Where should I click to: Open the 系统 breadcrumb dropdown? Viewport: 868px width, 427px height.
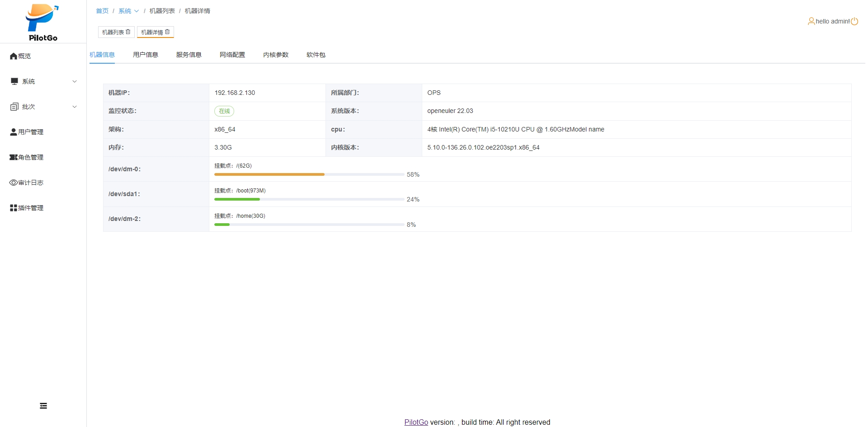click(x=128, y=11)
